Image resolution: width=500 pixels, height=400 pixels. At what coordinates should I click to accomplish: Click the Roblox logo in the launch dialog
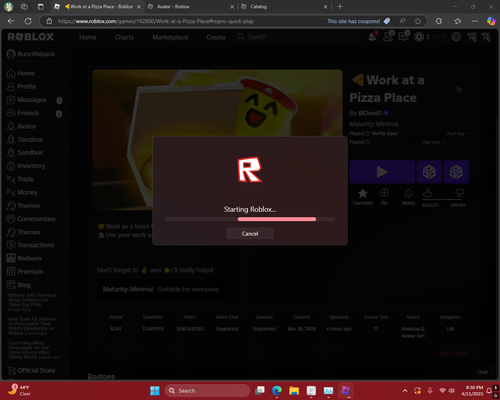click(250, 170)
